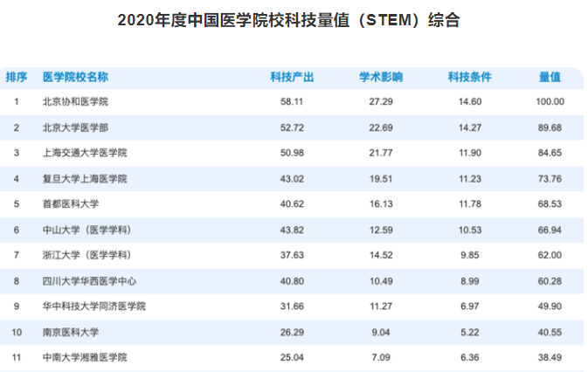588x372 pixels.
Task: Select the 49.90 量值 score
Action: pyautogui.click(x=550, y=306)
